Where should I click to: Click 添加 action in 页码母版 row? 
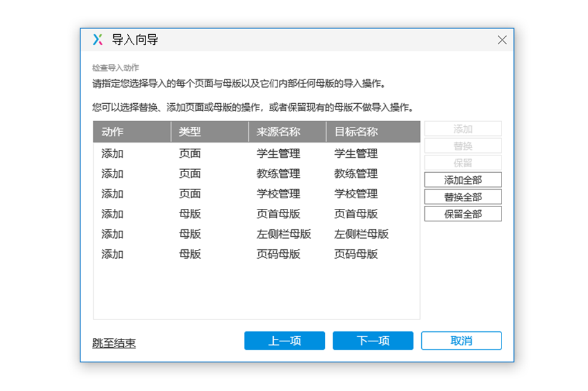click(113, 254)
